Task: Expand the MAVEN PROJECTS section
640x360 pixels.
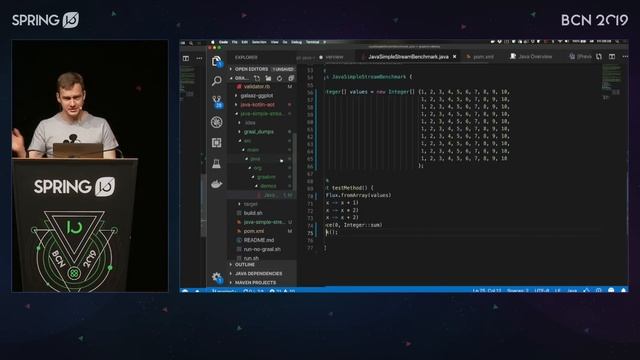Action: coord(261,282)
